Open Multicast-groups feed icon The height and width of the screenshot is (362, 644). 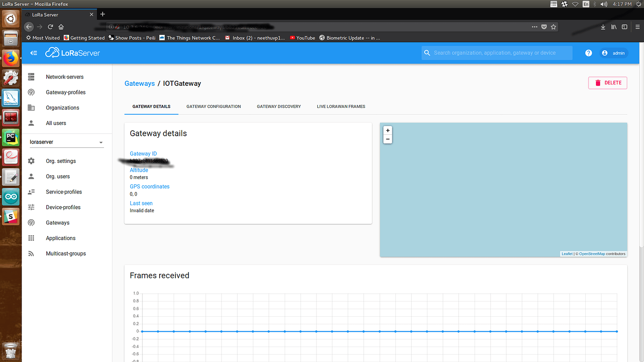31,254
